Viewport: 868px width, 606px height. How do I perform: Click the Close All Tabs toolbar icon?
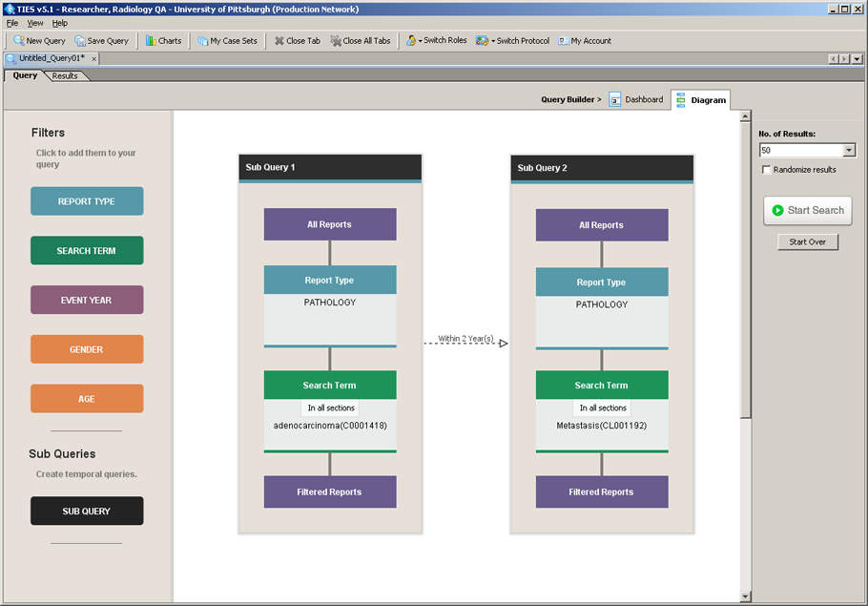click(x=361, y=40)
